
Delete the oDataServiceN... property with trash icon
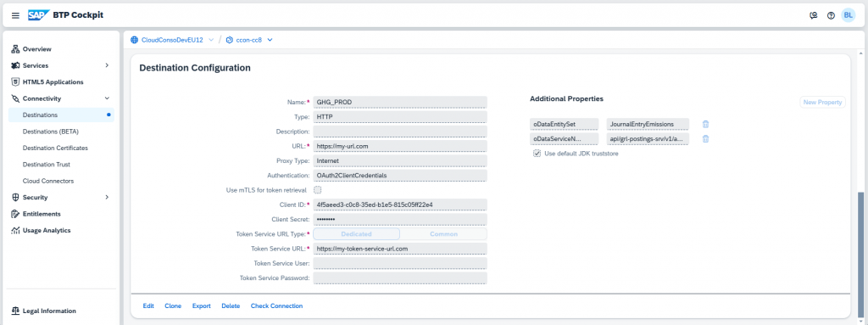[706, 138]
